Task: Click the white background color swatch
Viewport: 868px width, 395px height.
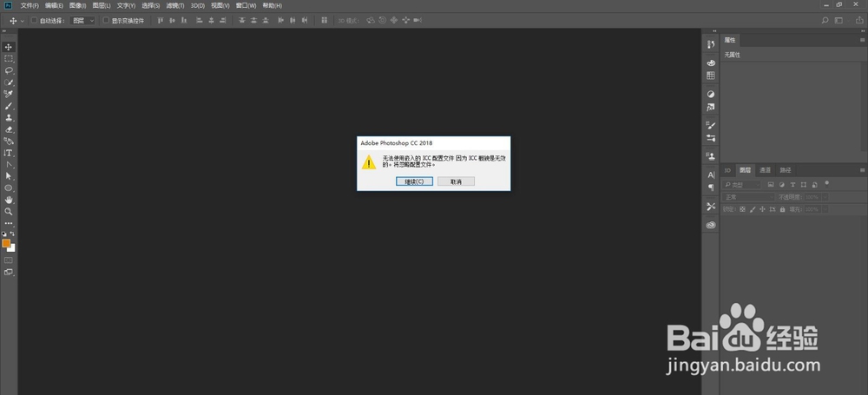Action: 12,249
